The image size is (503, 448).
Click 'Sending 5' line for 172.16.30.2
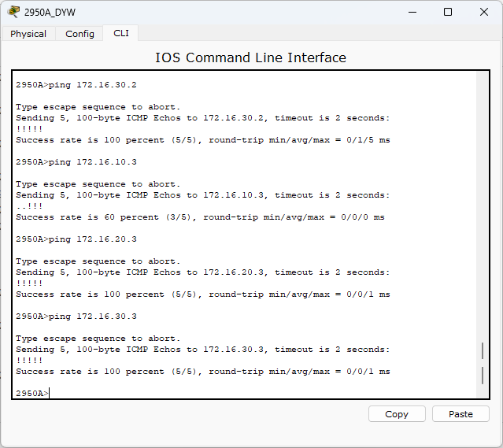(203, 118)
